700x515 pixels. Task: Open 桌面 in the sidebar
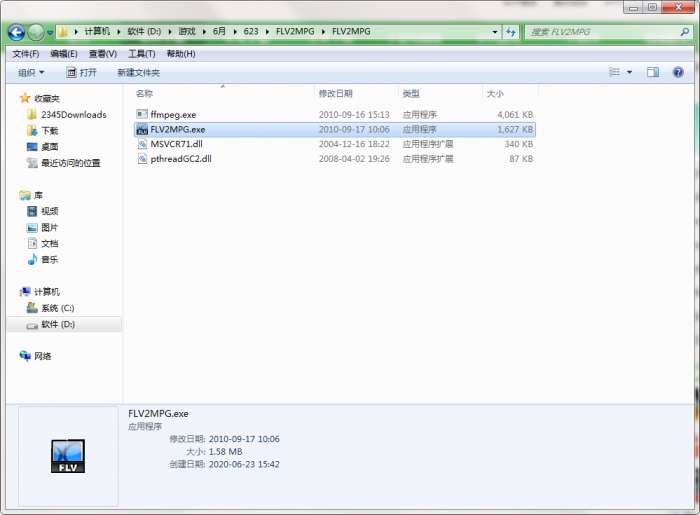[x=50, y=147]
